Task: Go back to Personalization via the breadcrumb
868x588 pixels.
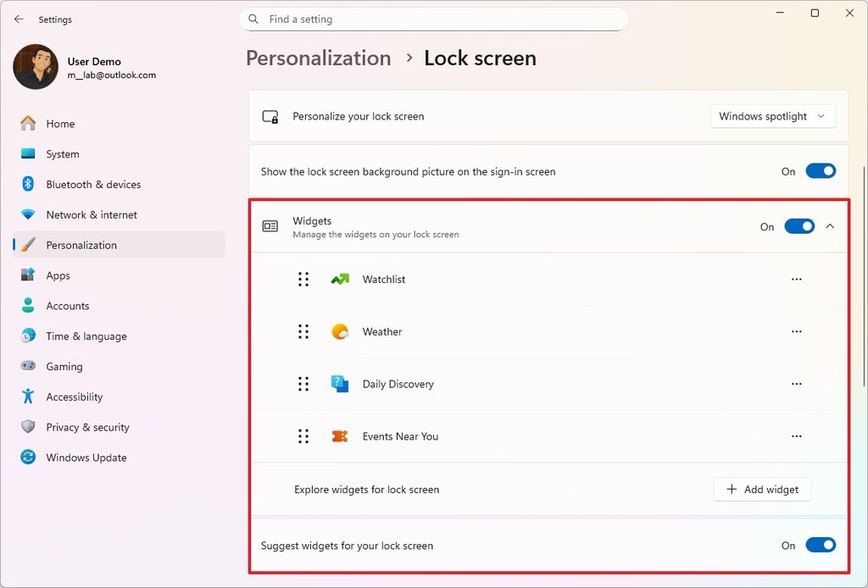Action: point(318,58)
